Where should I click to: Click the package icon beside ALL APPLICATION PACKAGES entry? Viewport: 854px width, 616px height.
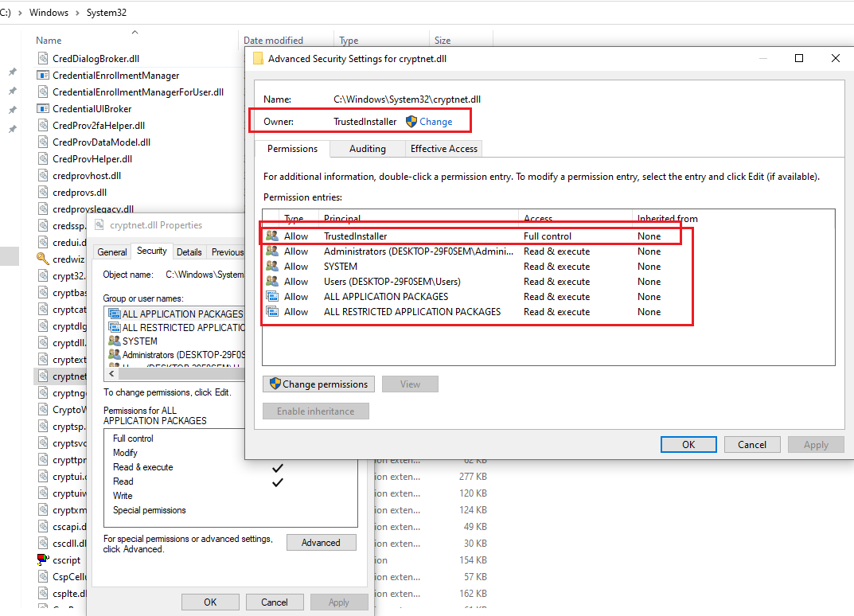tap(271, 297)
